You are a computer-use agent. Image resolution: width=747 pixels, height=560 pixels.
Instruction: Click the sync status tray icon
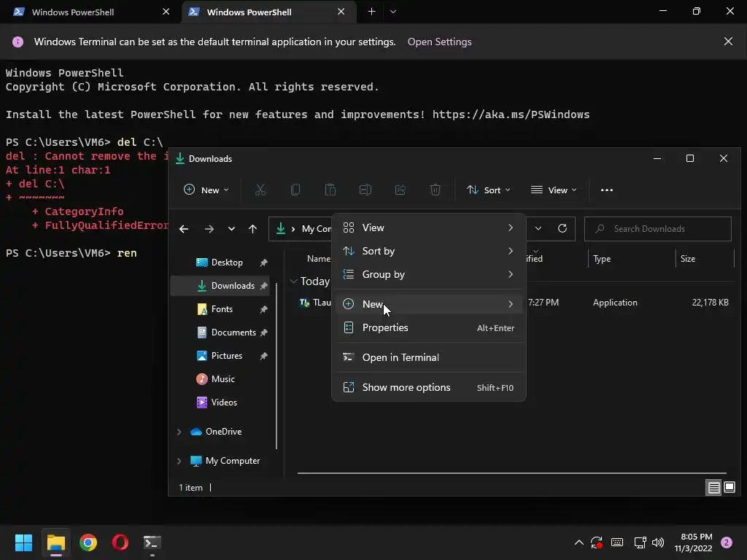597,542
